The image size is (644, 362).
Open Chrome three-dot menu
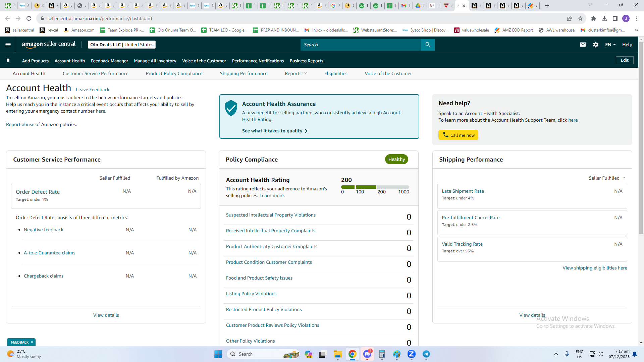point(637,18)
